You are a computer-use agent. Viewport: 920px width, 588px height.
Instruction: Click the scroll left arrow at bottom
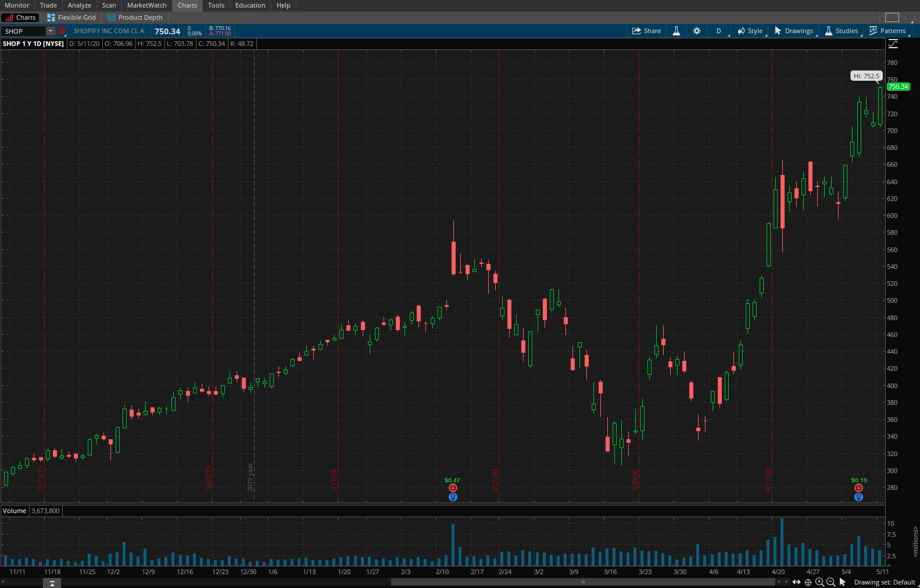point(3,582)
